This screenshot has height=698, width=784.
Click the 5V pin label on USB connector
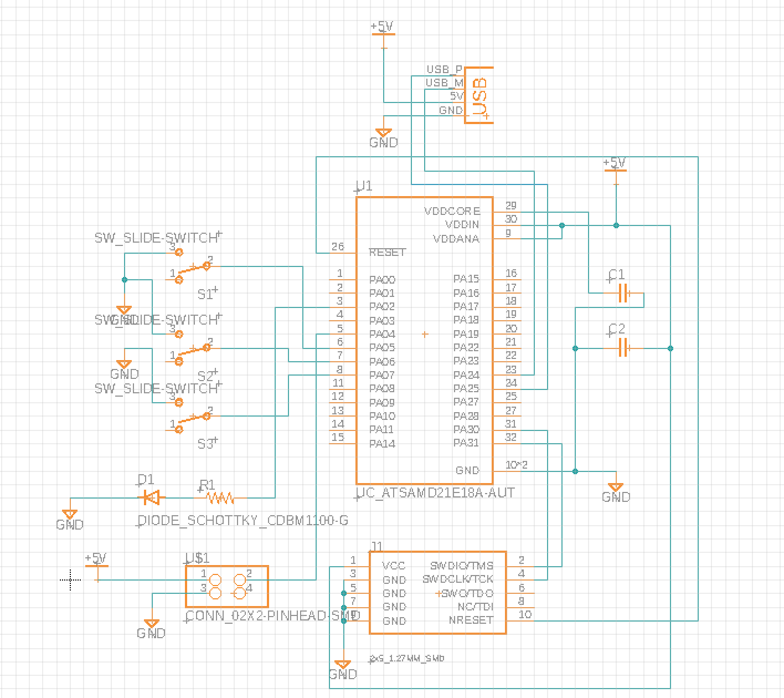pos(456,96)
